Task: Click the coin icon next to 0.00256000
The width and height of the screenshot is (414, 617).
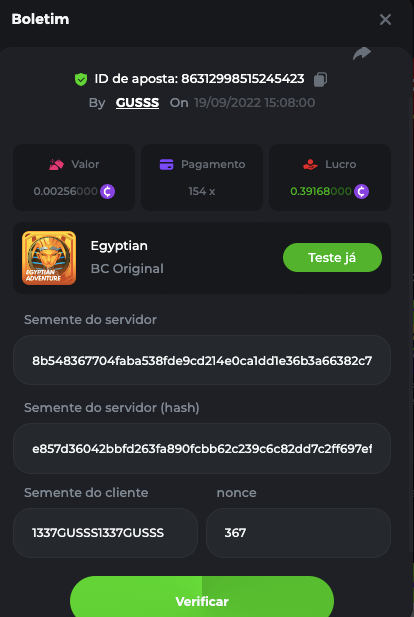Action: [x=107, y=192]
